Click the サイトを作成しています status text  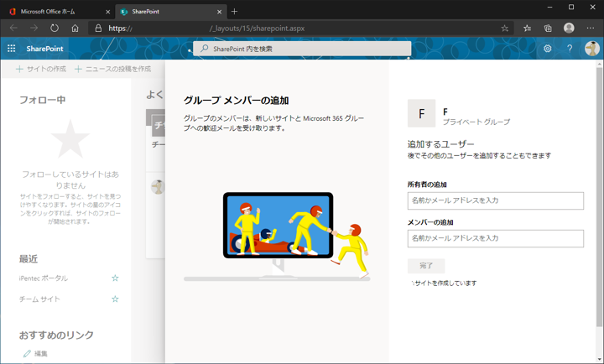pos(445,283)
